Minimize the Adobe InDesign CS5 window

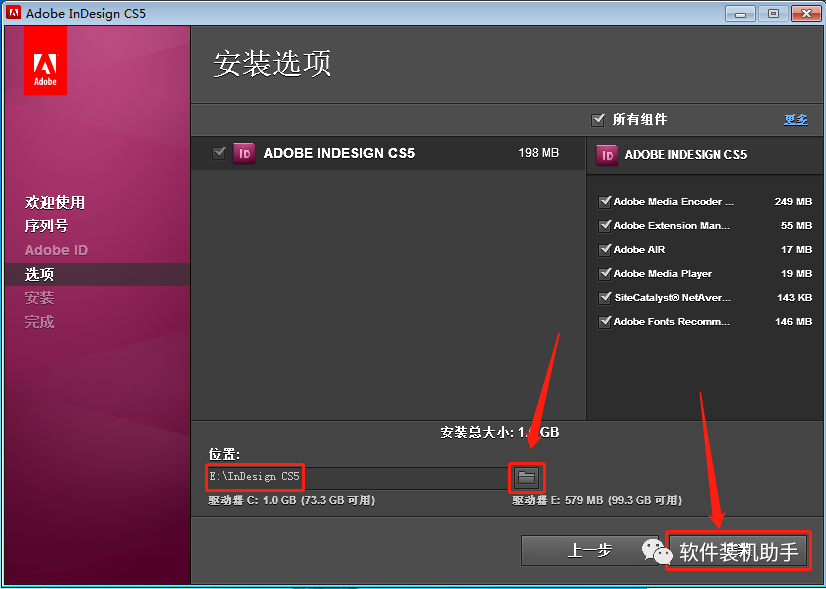click(741, 14)
